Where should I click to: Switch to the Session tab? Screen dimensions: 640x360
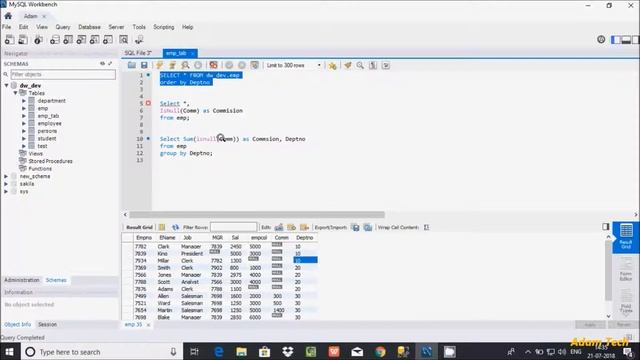point(47,324)
